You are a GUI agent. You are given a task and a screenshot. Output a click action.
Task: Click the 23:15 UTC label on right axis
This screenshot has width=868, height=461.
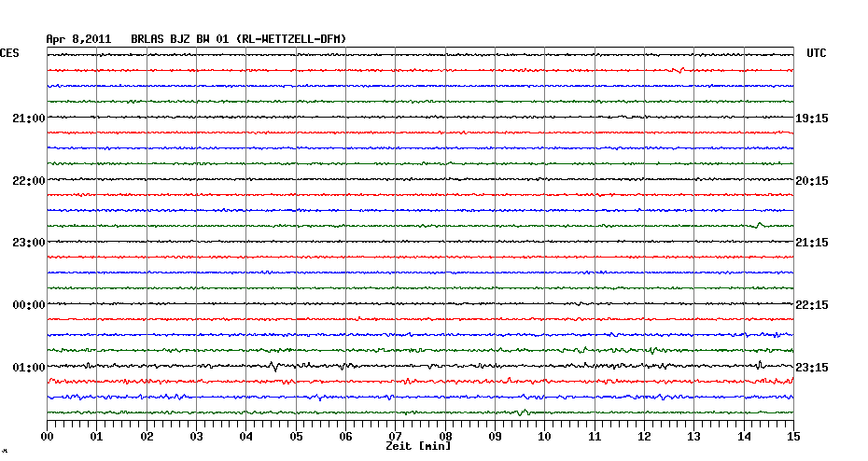pyautogui.click(x=811, y=368)
